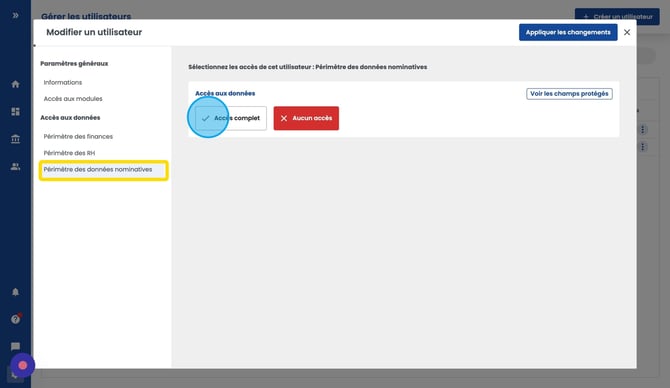This screenshot has height=388, width=670.
Task: Click the purple recording circle button
Action: pos(23,365)
